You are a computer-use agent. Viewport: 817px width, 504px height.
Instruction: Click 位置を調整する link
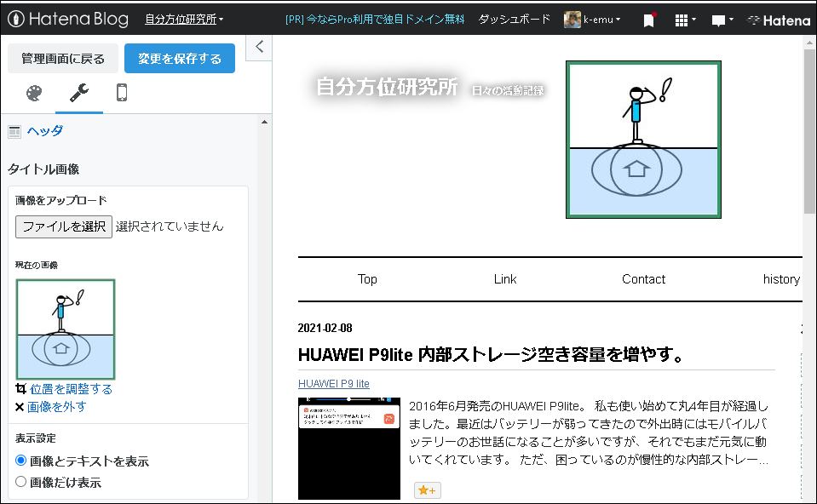71,389
